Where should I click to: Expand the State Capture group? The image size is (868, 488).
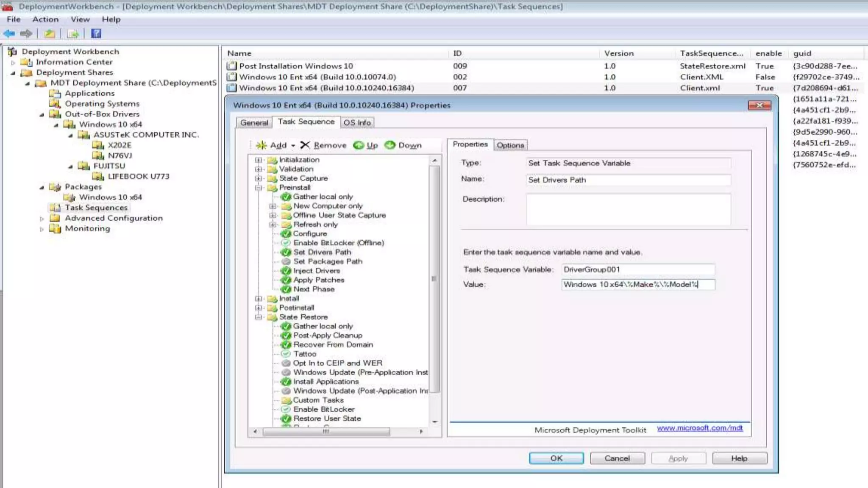click(258, 179)
